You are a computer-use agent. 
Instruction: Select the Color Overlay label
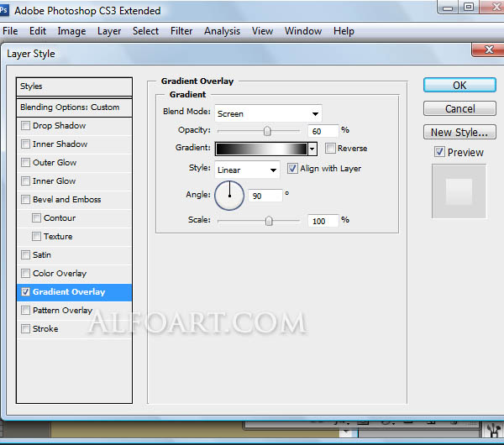point(60,273)
